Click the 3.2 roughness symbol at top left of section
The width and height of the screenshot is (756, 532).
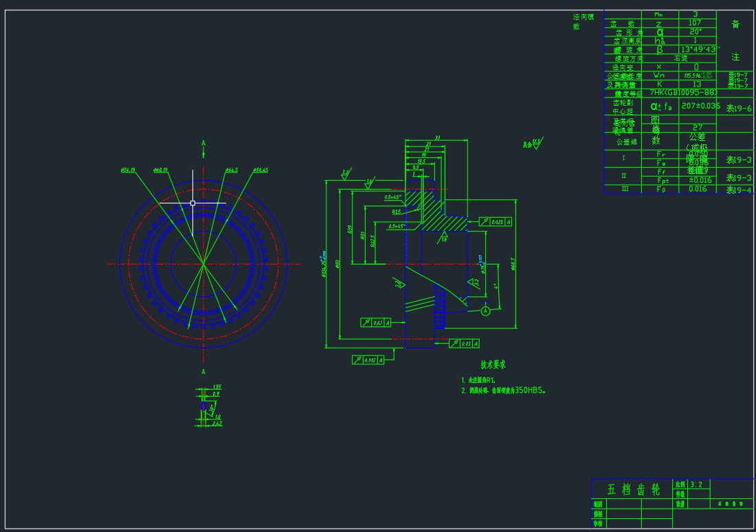coord(345,174)
